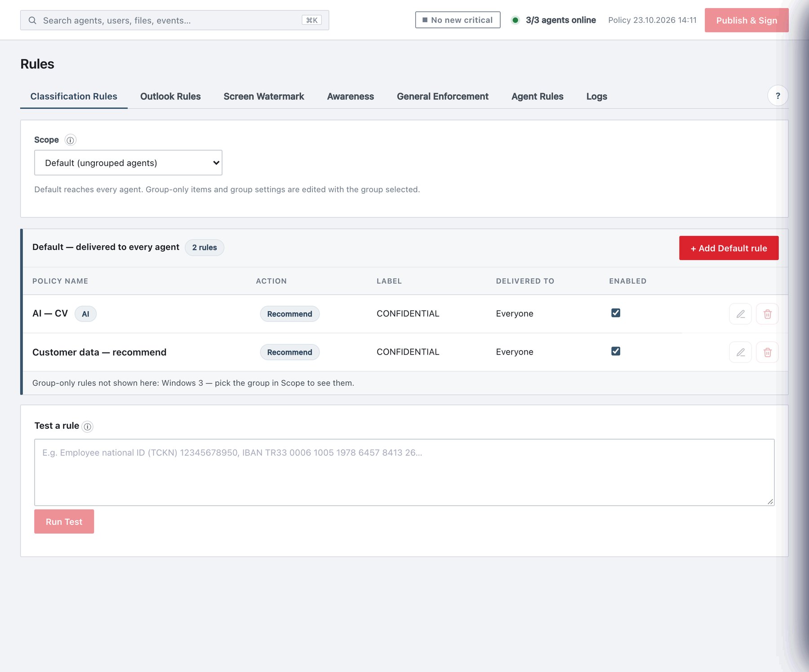The height and width of the screenshot is (672, 809).
Task: Go to the General Enforcement tab
Action: [x=443, y=96]
